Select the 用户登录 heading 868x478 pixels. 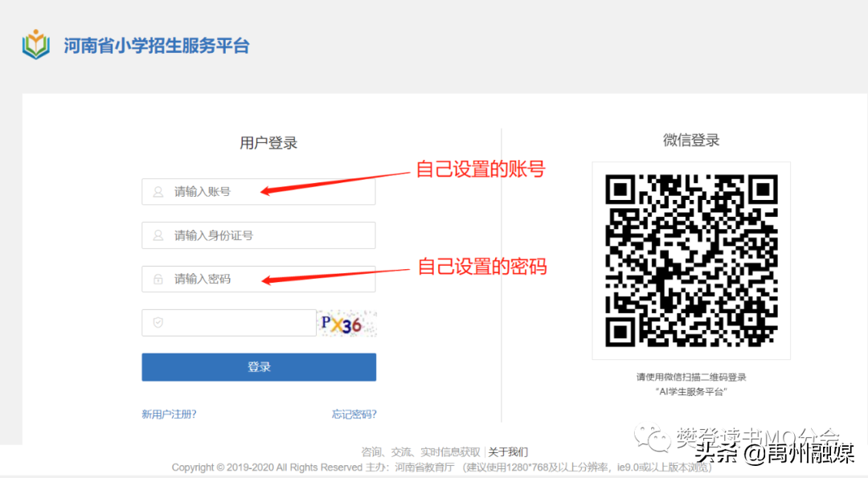point(268,143)
